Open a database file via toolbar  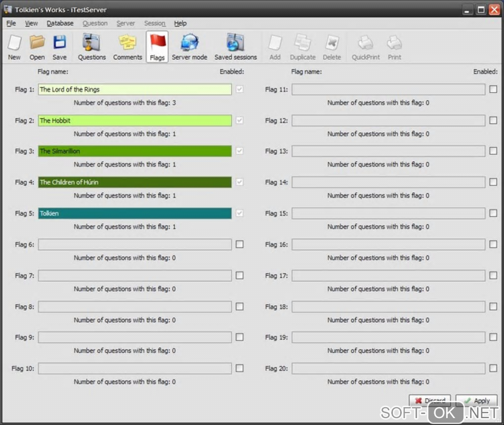tap(37, 47)
